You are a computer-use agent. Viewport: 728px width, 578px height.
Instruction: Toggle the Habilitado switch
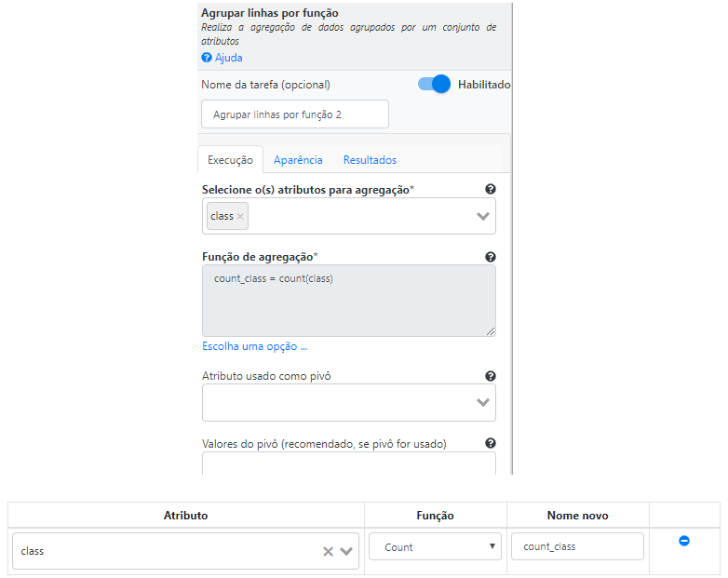coord(434,84)
